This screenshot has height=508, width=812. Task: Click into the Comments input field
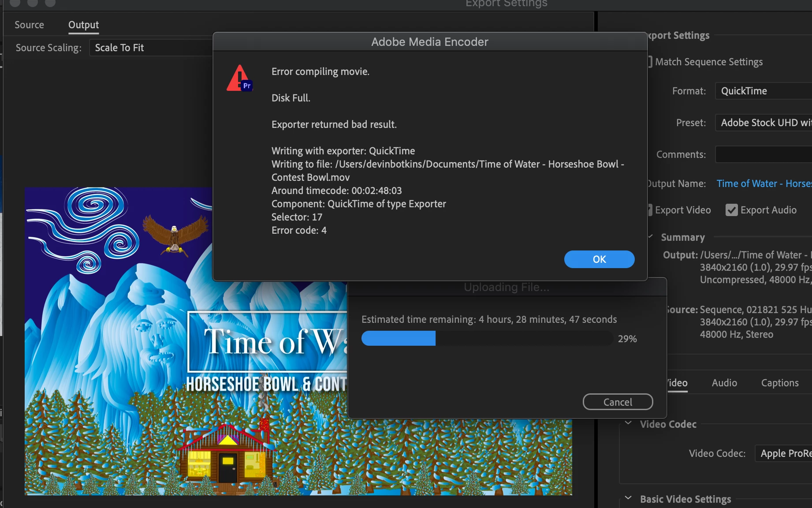[x=764, y=154]
